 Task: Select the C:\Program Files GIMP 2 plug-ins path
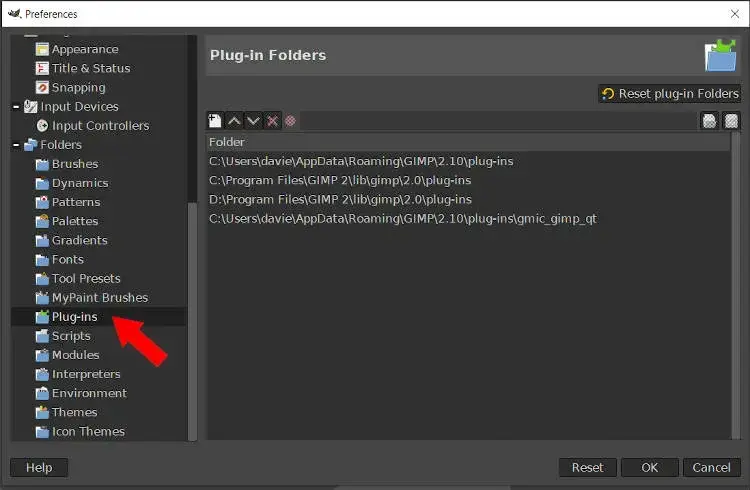pos(468,180)
